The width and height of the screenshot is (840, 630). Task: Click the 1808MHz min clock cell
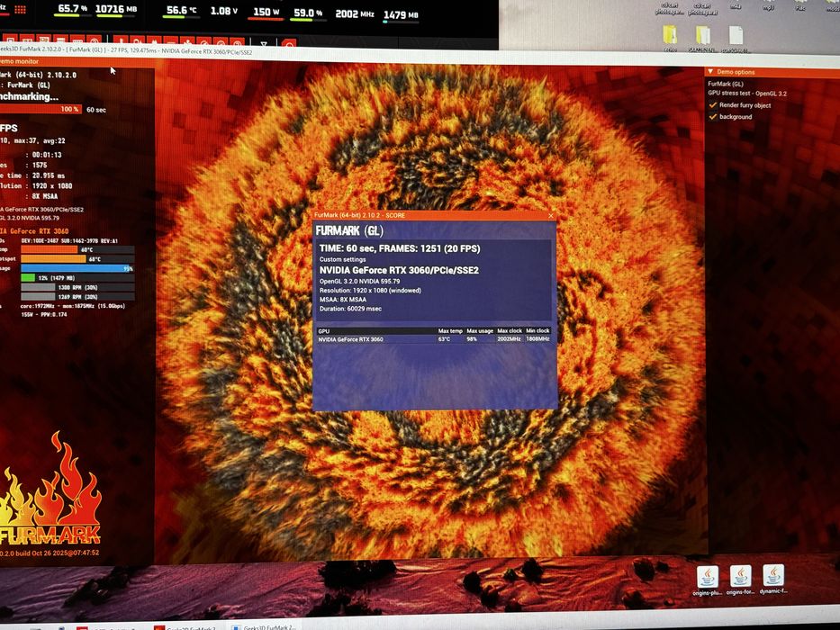[x=537, y=339]
